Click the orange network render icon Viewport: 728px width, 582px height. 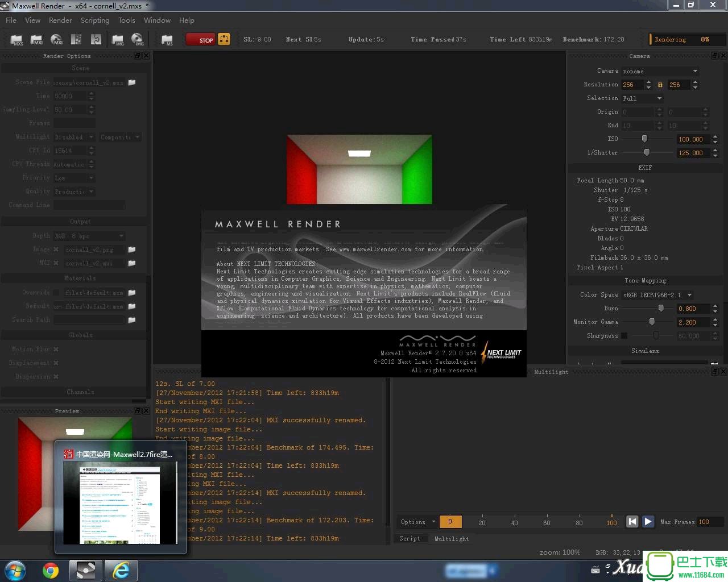pos(224,39)
